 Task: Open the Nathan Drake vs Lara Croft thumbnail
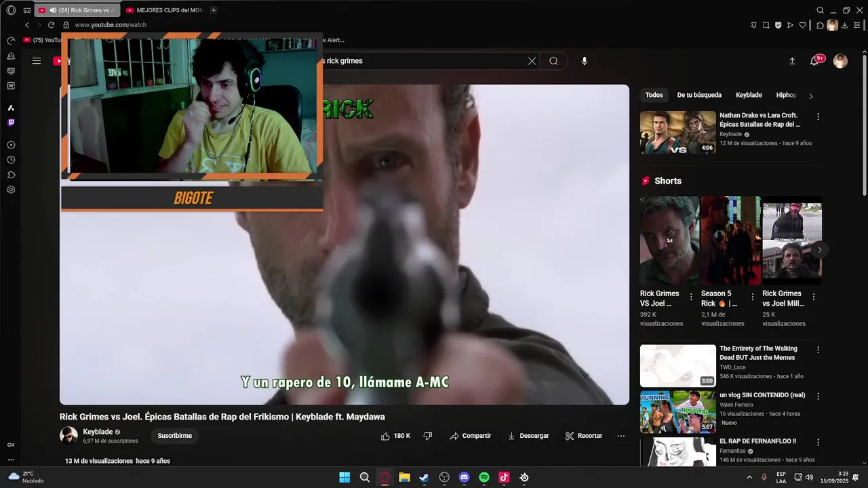click(x=678, y=133)
